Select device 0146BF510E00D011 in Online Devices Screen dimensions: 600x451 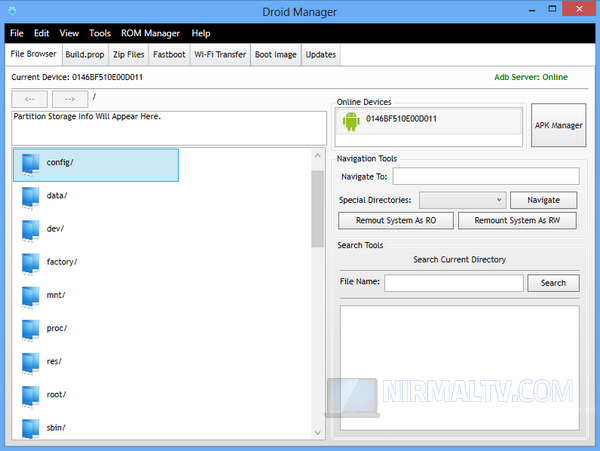pyautogui.click(x=429, y=121)
